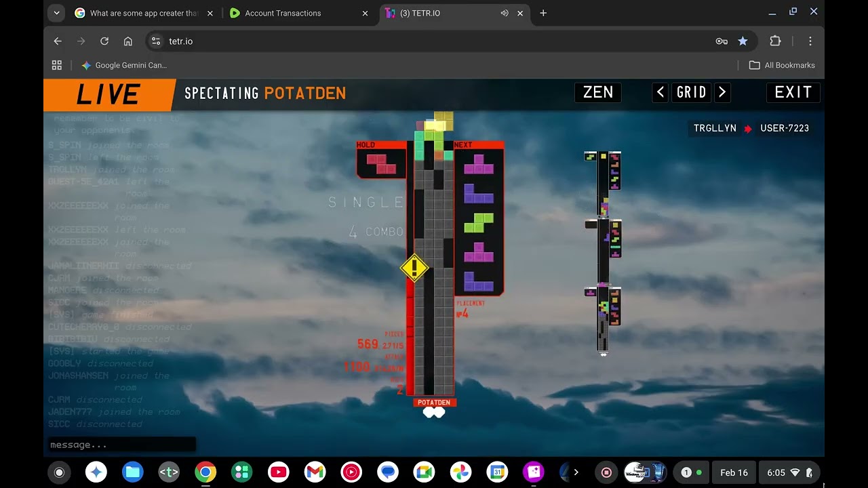
Task: Open the ChromeOS launcher button
Action: 59,472
